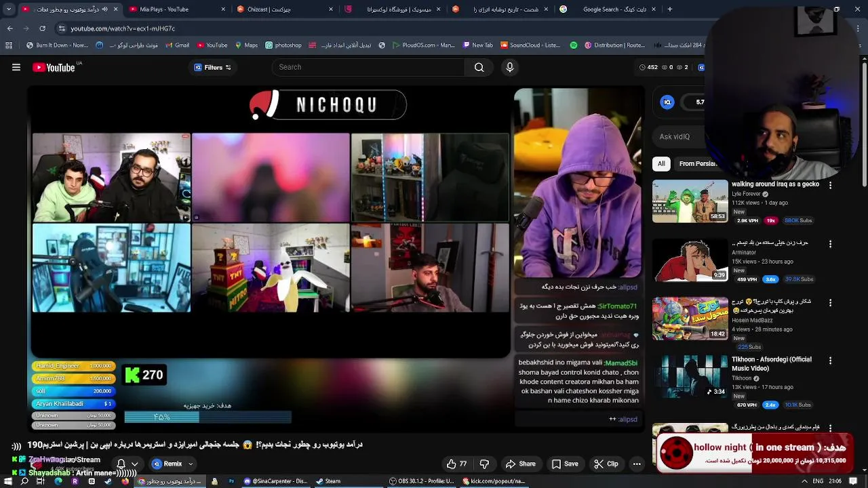Save the video to a playlist
The width and height of the screenshot is (868, 488).
coord(565,464)
